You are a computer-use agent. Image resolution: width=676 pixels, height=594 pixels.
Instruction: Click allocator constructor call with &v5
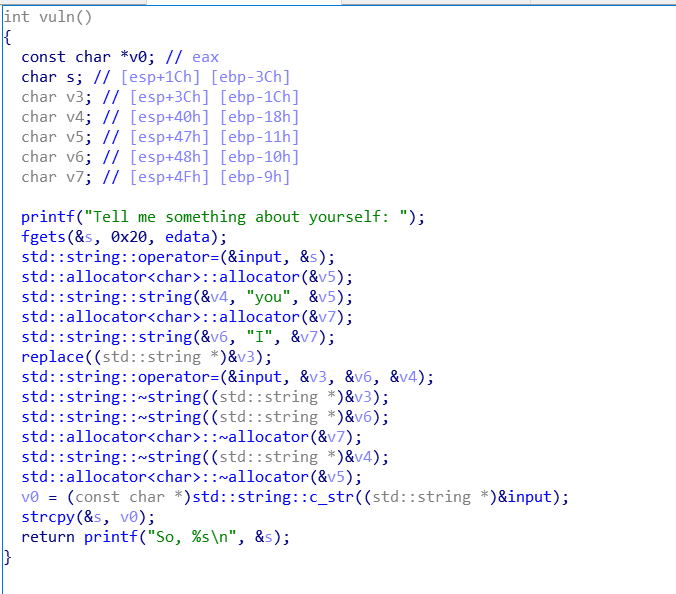(x=187, y=277)
